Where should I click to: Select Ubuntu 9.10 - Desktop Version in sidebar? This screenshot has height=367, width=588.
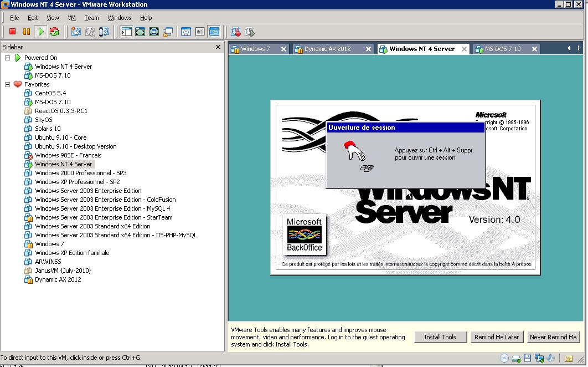[x=75, y=146]
